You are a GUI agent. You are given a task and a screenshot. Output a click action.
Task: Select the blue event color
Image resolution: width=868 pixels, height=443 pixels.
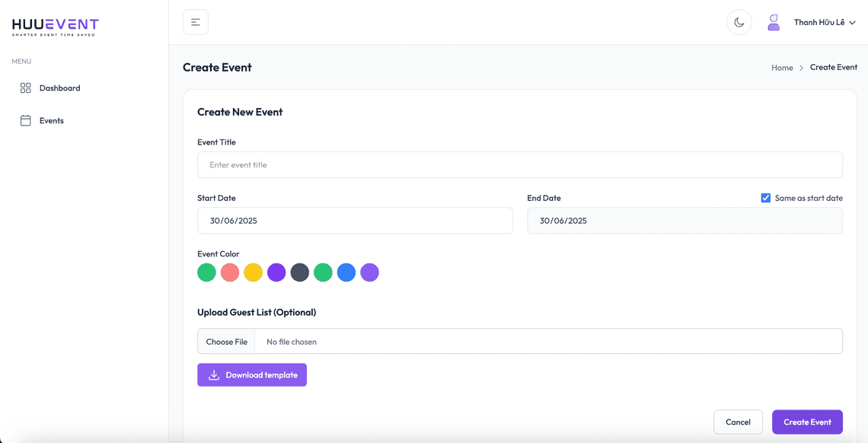(x=346, y=272)
